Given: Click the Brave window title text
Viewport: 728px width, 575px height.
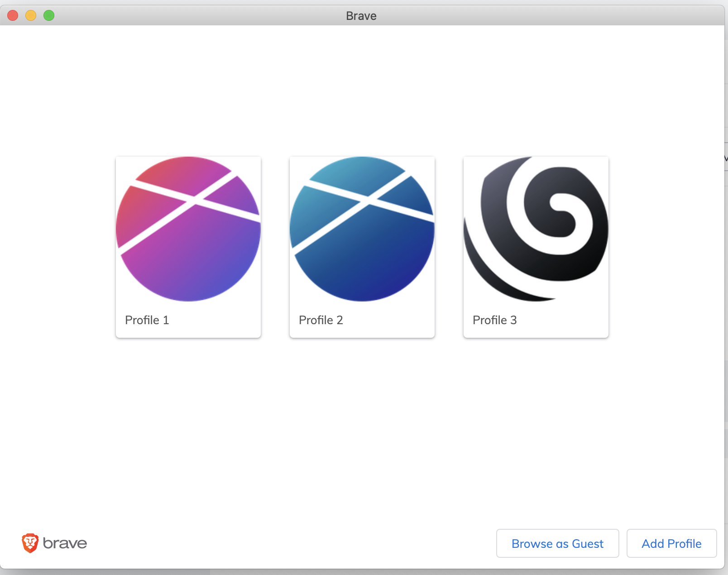Looking at the screenshot, I should (361, 15).
